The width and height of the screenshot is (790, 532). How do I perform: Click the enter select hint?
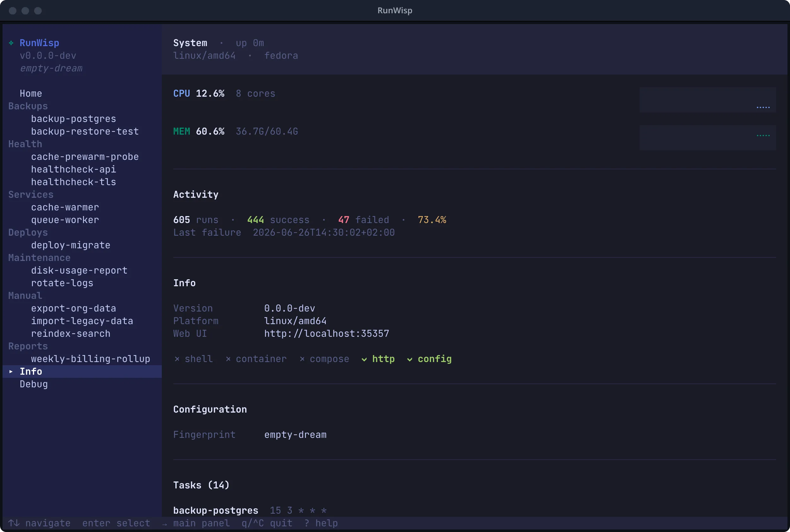[x=116, y=523]
